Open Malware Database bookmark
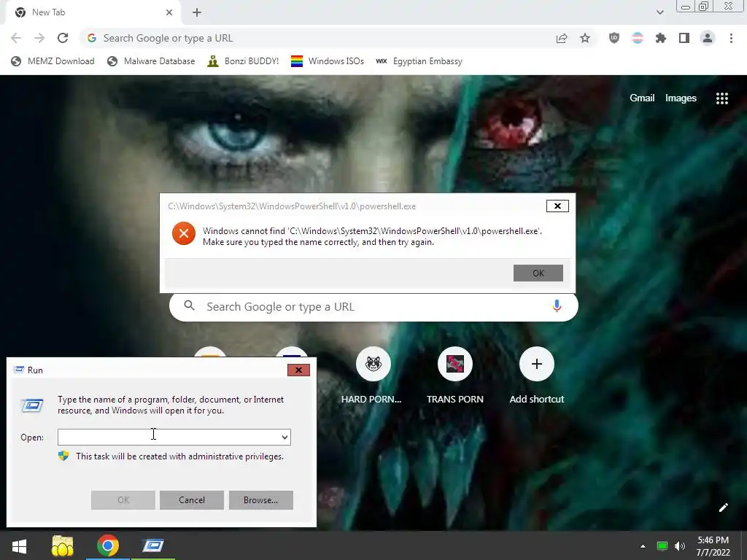The width and height of the screenshot is (747, 560). click(x=151, y=61)
